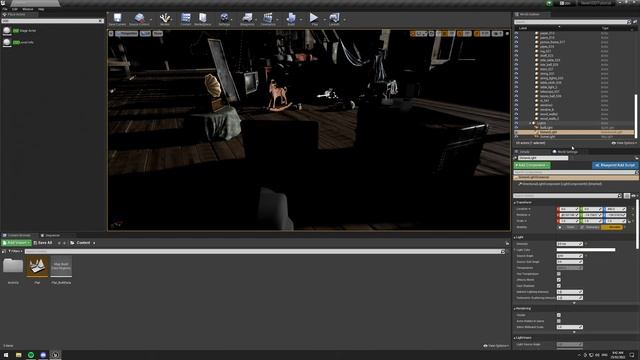This screenshot has height=360, width=640.
Task: Click the Modes toolbar icon
Action: pyautogui.click(x=165, y=18)
